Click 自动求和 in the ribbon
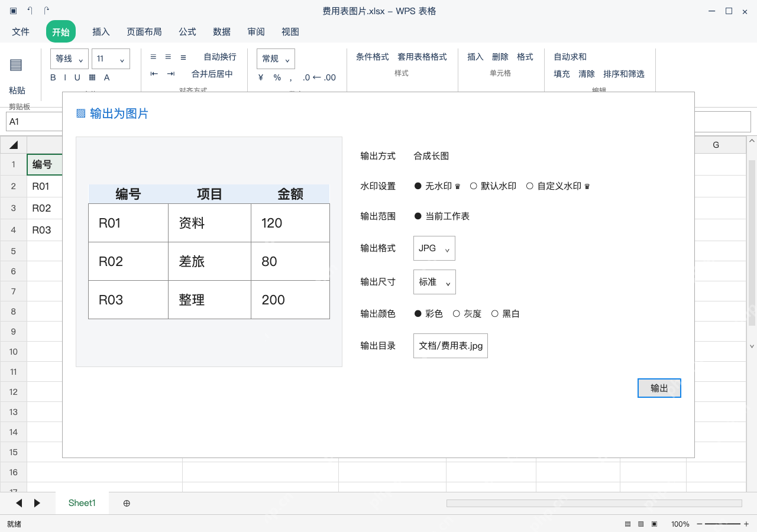Viewport: 757px width, 532px height. pos(570,57)
